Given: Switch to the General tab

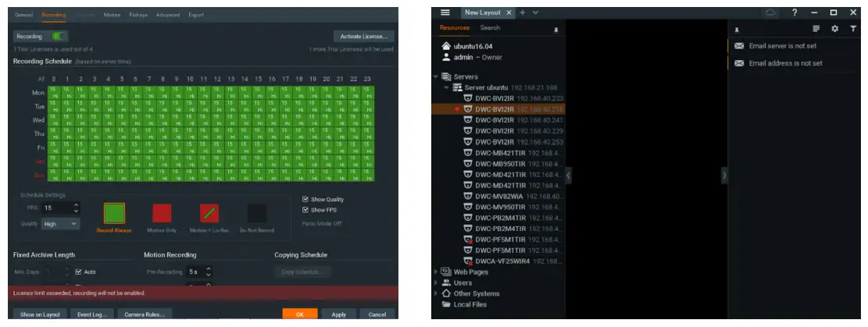Looking at the screenshot, I should coord(23,15).
